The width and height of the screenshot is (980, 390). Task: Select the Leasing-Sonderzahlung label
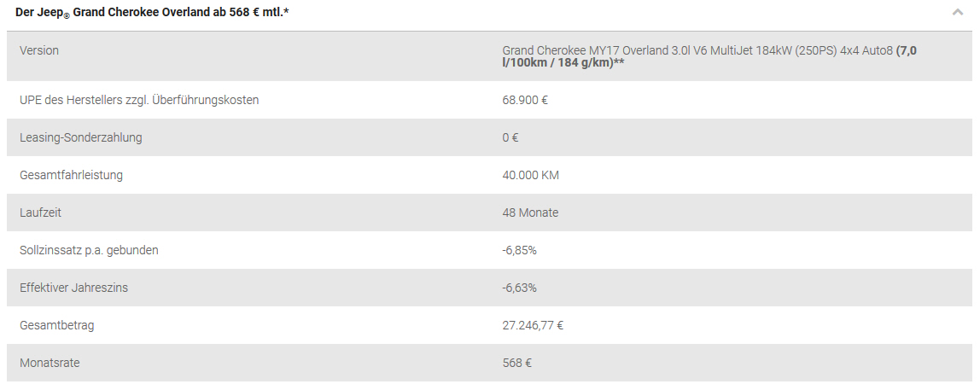pos(80,137)
